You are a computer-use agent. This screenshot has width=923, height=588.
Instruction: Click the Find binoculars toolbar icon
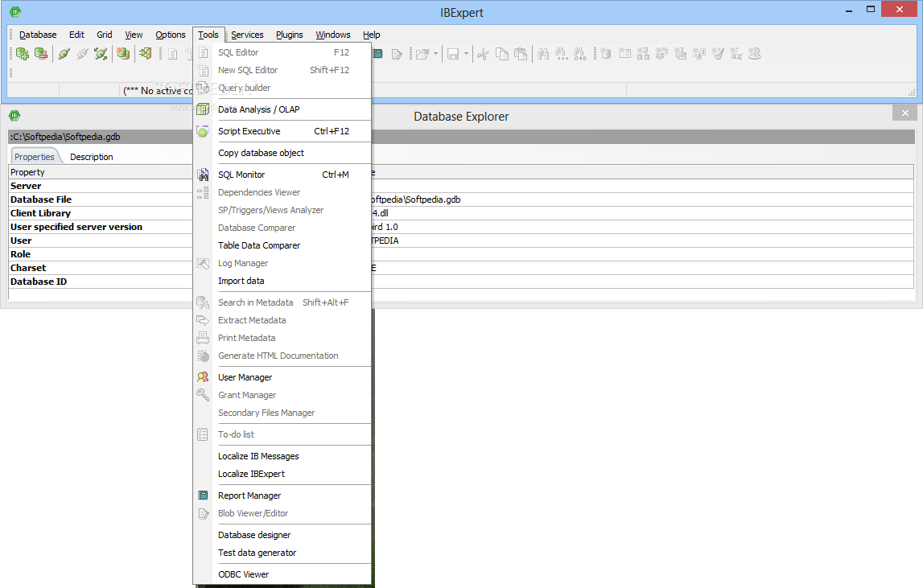coord(543,54)
